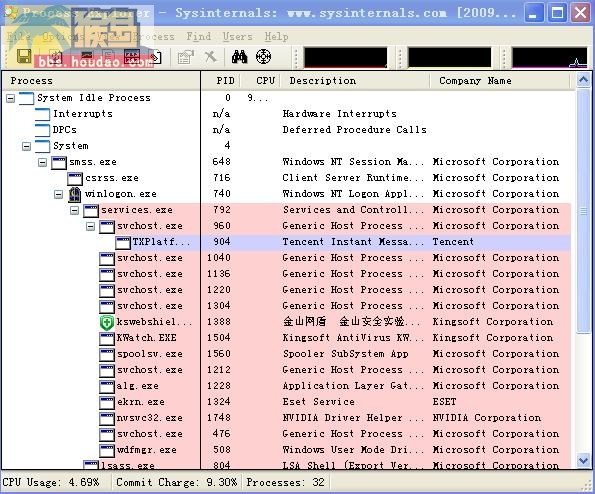Select the svchost.exe row with PID 1220
595x494 pixels.
tap(287, 290)
